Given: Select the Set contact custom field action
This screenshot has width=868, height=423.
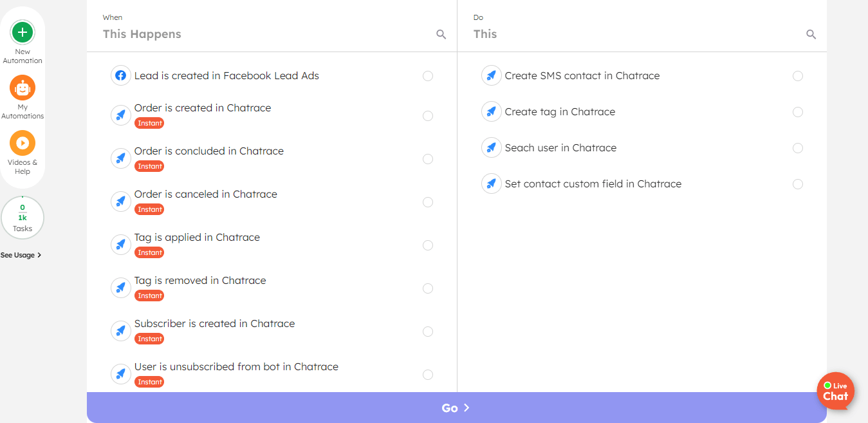Looking at the screenshot, I should coord(798,183).
